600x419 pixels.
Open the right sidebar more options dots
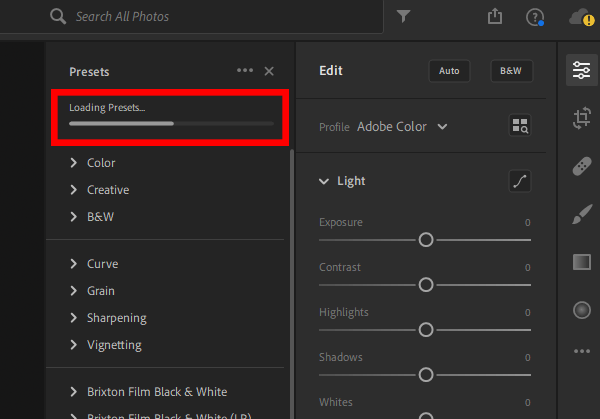[x=582, y=351]
